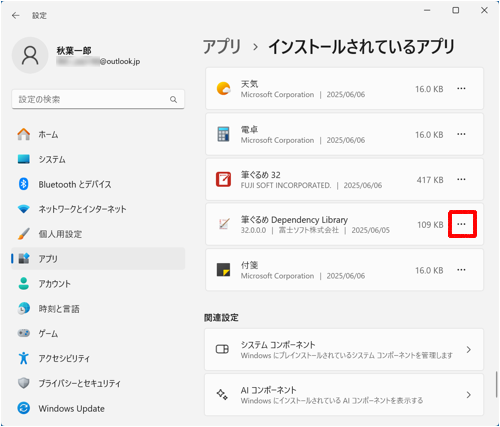Open the more options for 筆ぐるめ 32
The height and width of the screenshot is (427, 500).
(461, 179)
